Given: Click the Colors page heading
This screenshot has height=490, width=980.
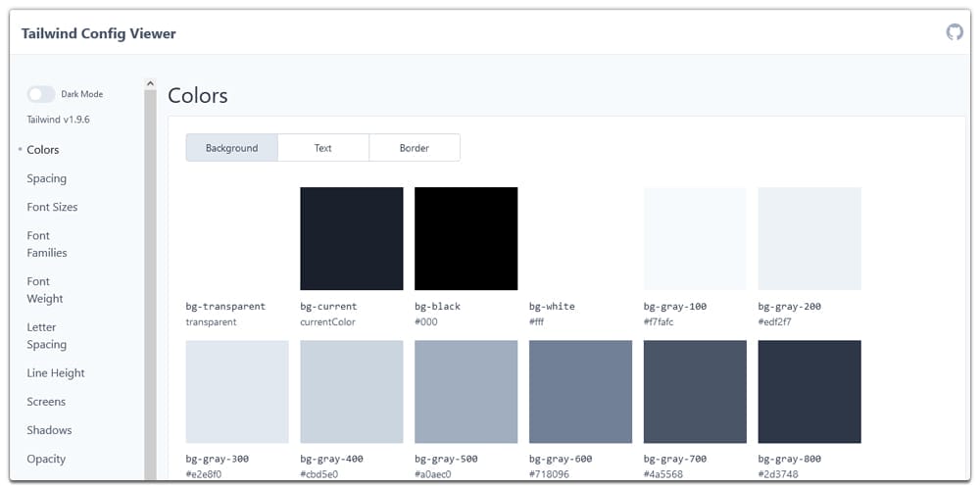Looking at the screenshot, I should 198,96.
